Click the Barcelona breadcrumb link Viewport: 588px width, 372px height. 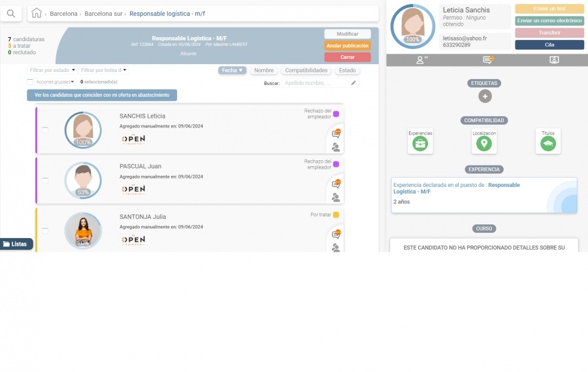[63, 14]
